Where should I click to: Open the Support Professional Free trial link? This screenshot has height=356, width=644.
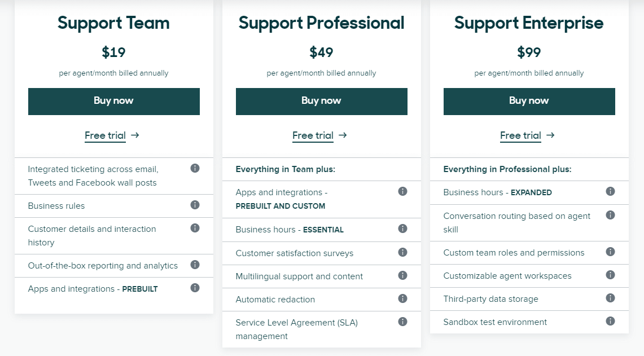[313, 135]
